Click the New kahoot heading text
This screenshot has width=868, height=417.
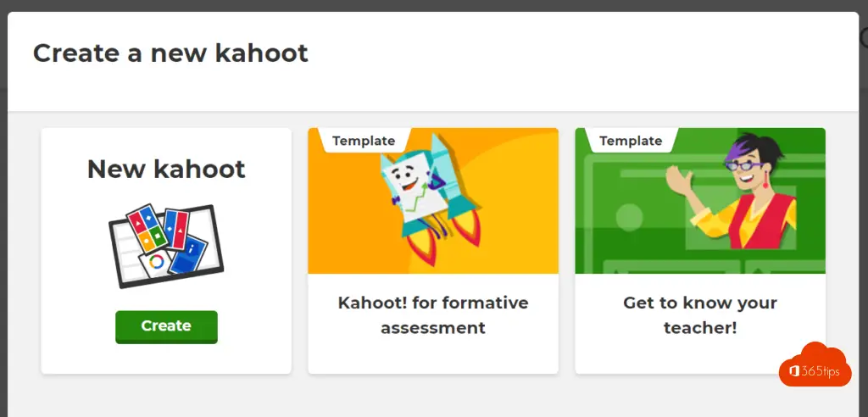(166, 169)
